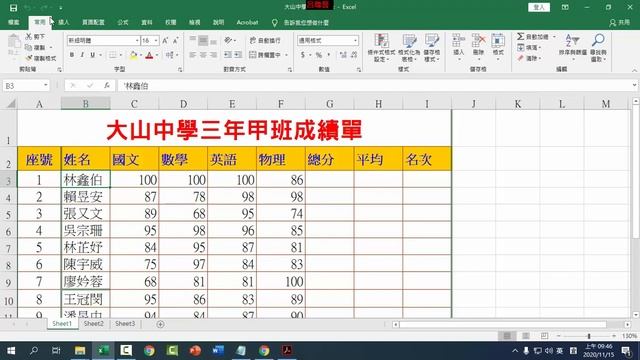The height and width of the screenshot is (360, 640).
Task: Switch to the 頁面配置 tab
Action: click(x=93, y=22)
